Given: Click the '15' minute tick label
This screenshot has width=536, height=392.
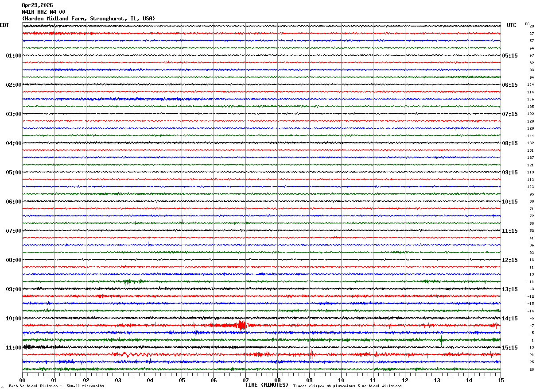Looking at the screenshot, I should pos(501,380).
